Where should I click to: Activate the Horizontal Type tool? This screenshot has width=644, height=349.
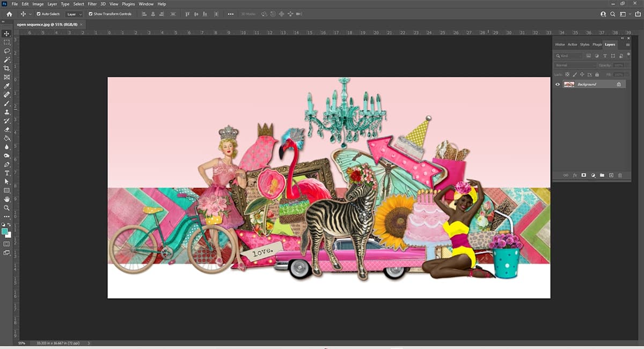pos(7,173)
